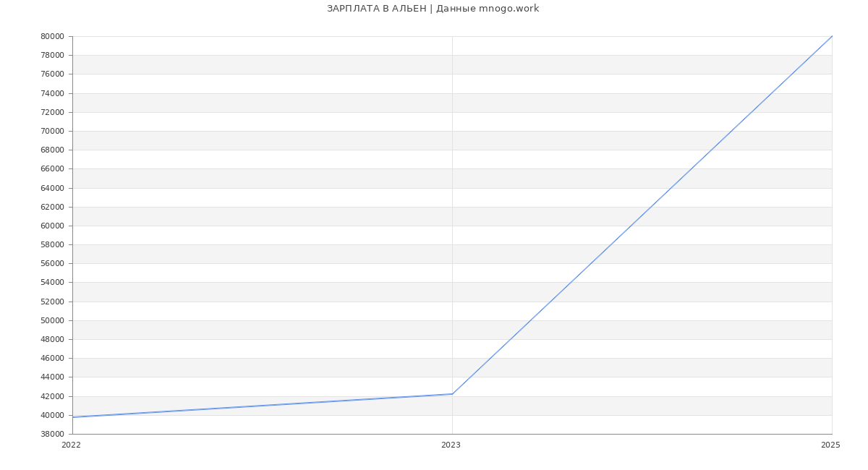Click the 60000 y-axis label
The image size is (868, 470).
pyautogui.click(x=52, y=226)
